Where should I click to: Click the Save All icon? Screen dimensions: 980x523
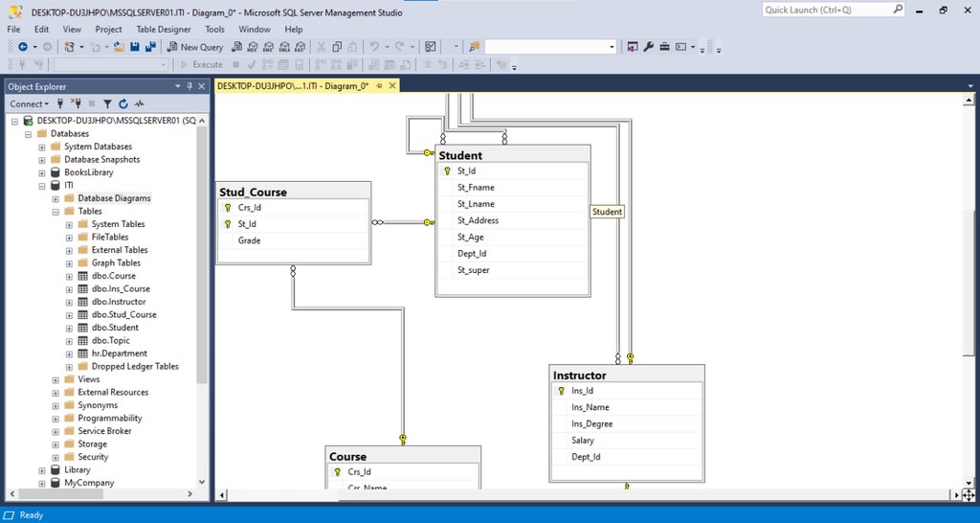tap(150, 47)
